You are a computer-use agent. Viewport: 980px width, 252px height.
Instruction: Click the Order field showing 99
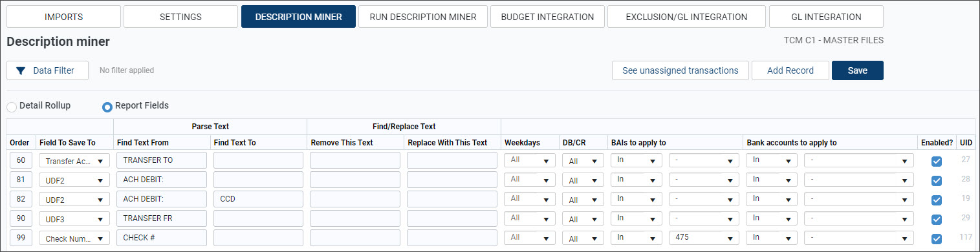tap(21, 238)
